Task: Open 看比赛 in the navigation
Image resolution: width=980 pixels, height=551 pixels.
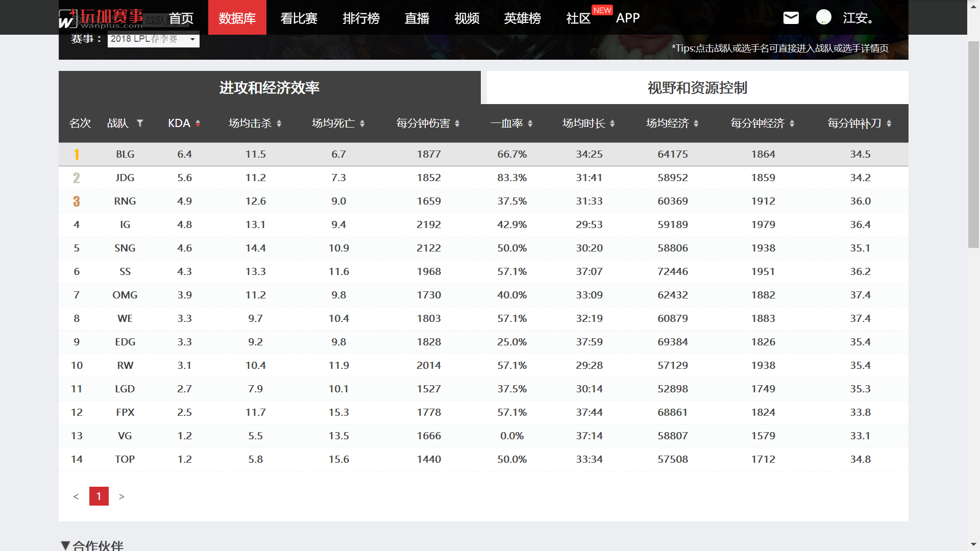Action: (x=299, y=18)
